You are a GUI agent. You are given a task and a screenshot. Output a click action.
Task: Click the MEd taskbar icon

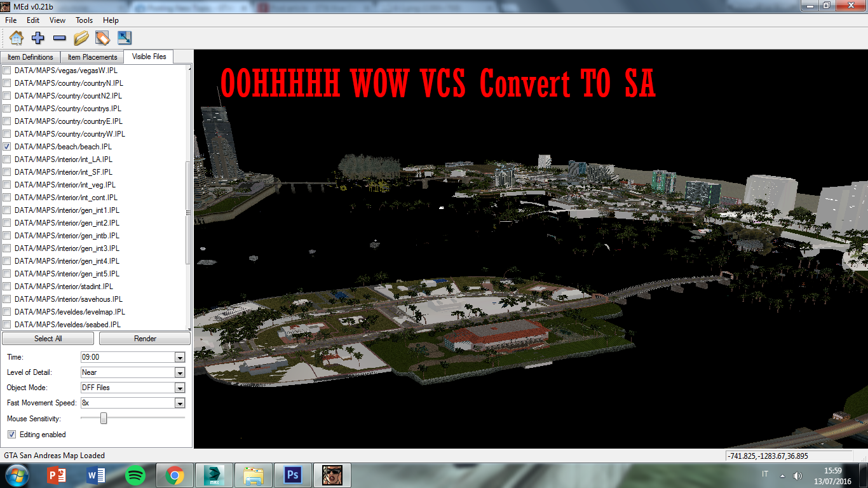pyautogui.click(x=332, y=475)
